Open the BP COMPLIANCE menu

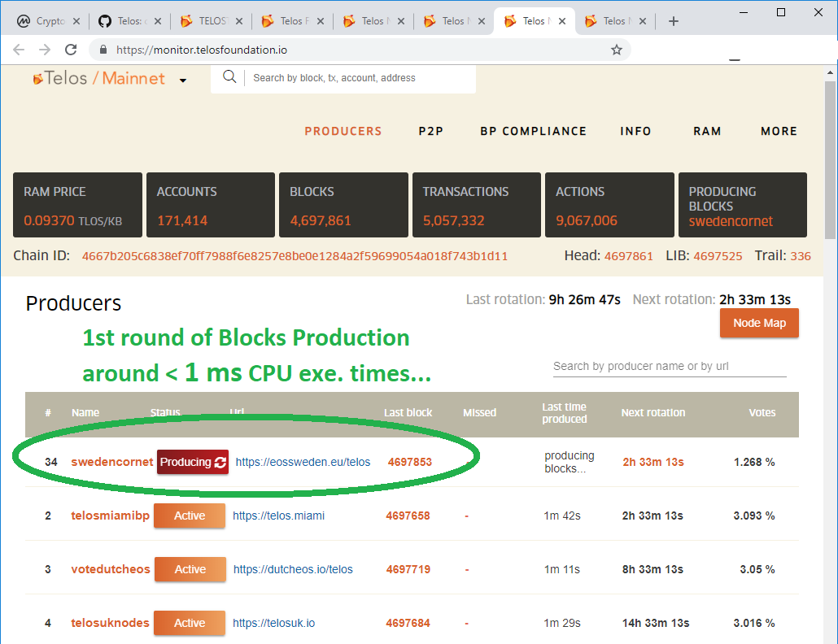coord(533,132)
